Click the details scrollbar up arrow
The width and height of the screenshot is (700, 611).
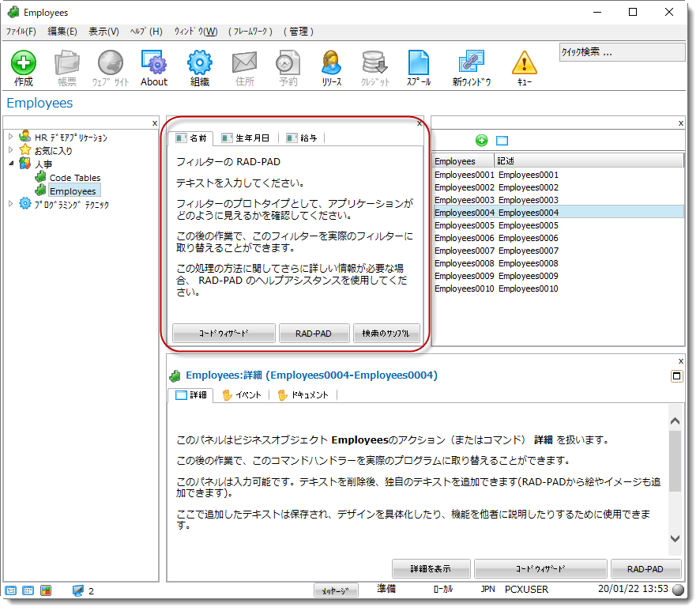[675, 421]
